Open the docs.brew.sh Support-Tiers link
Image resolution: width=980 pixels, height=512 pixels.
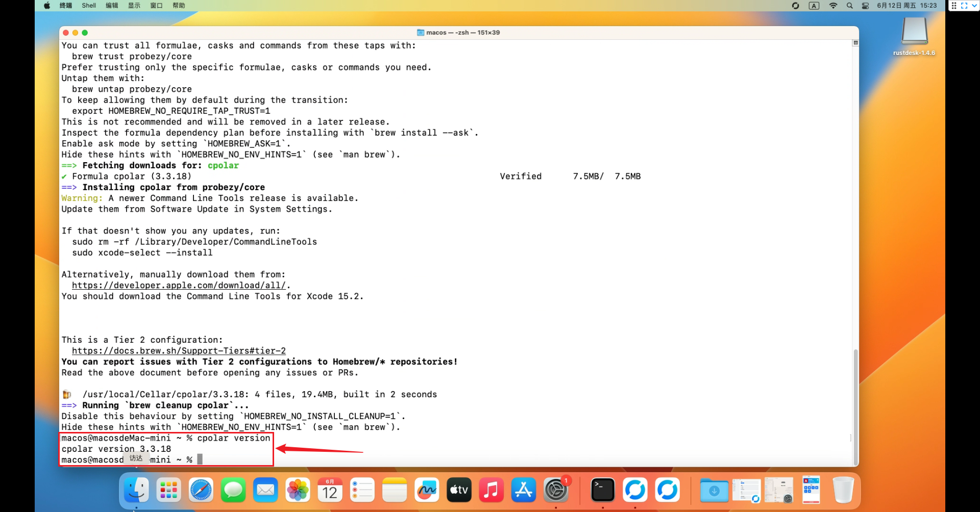179,351
